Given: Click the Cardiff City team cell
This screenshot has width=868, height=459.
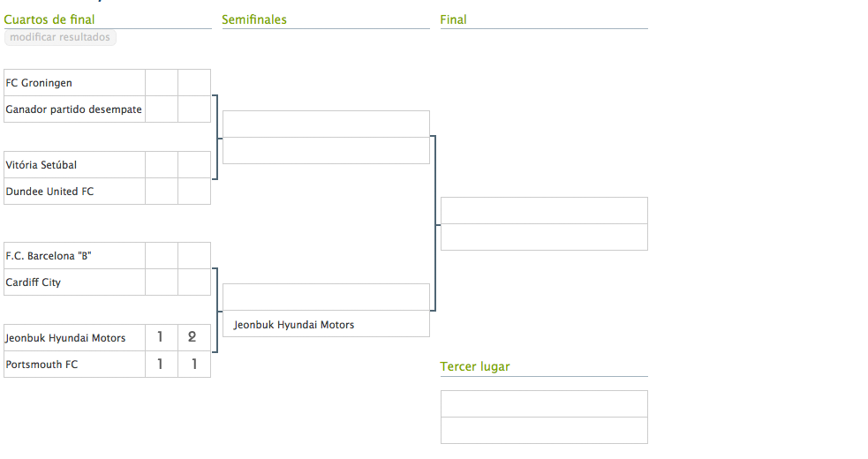Looking at the screenshot, I should tap(74, 282).
